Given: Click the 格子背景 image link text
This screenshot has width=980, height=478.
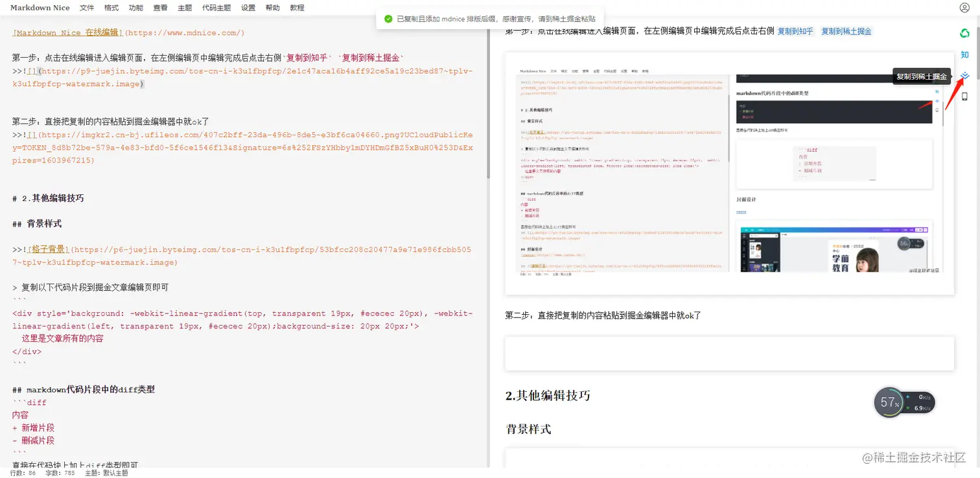Looking at the screenshot, I should 49,249.
